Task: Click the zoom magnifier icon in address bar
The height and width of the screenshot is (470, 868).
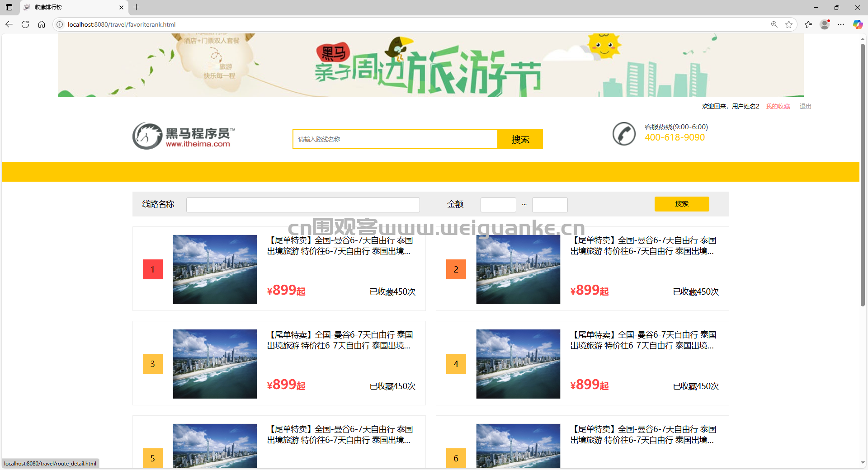Action: tap(774, 24)
